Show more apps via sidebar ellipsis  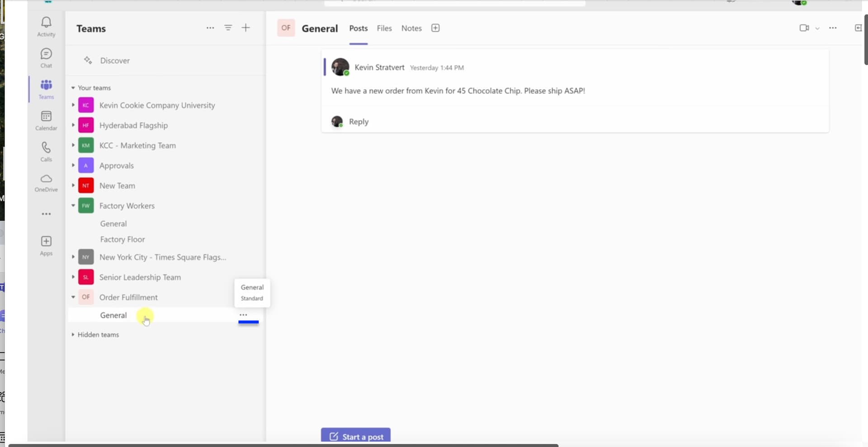pos(46,214)
